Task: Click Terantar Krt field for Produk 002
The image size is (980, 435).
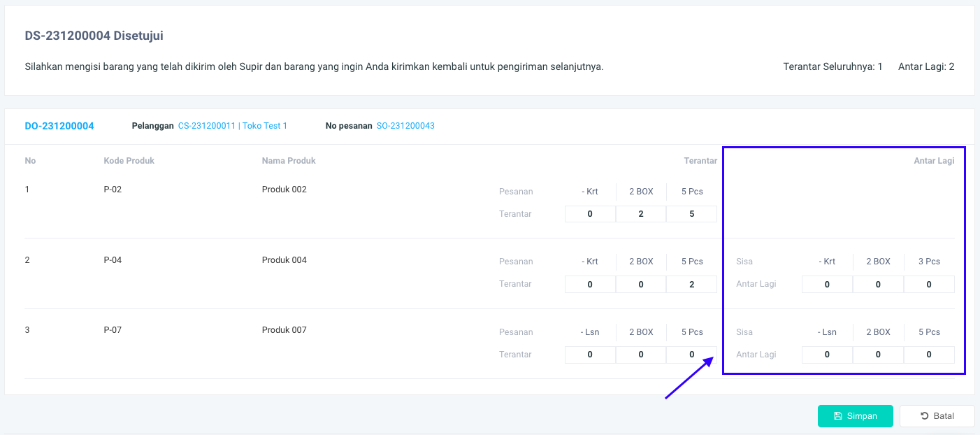Action: [x=590, y=214]
